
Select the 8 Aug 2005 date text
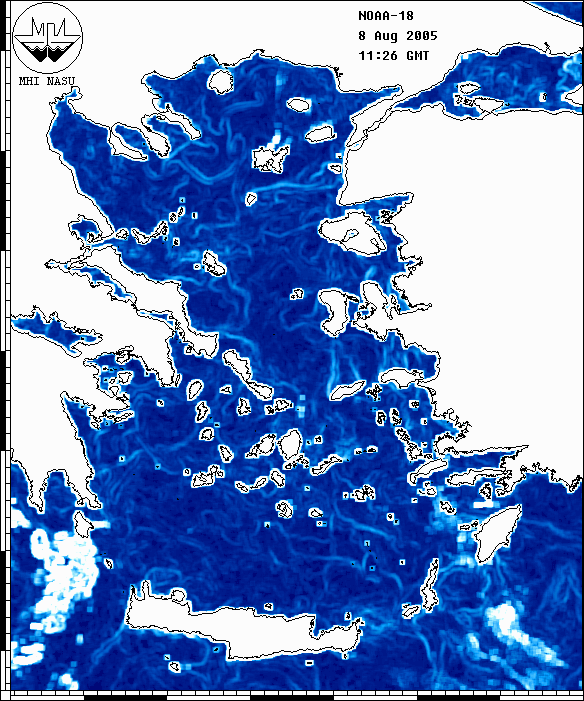point(398,36)
